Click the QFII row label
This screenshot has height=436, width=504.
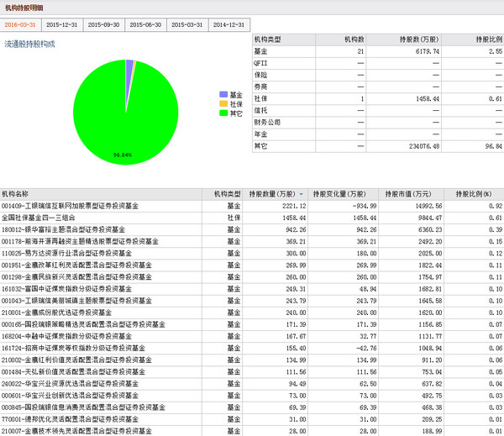[260, 63]
